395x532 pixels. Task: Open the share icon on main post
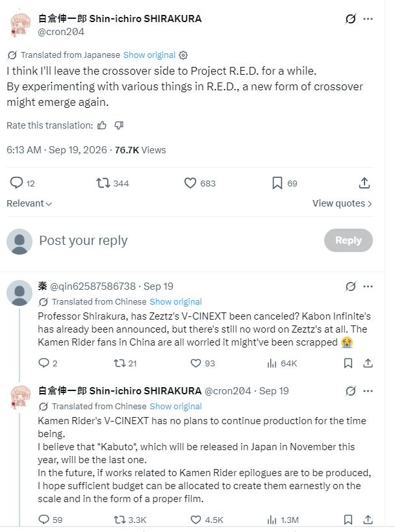(364, 183)
